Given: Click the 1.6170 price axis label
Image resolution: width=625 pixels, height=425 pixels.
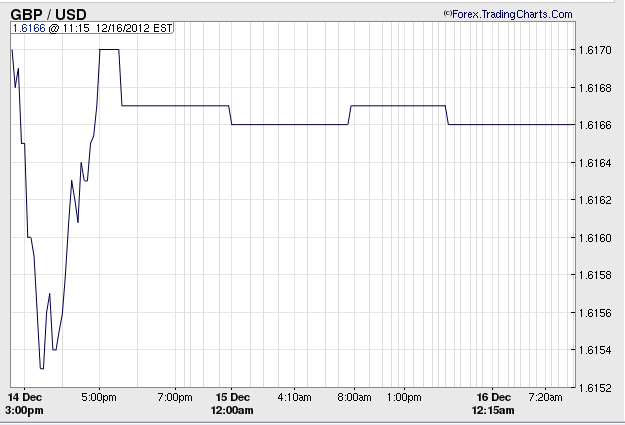Looking at the screenshot, I should pos(595,50).
